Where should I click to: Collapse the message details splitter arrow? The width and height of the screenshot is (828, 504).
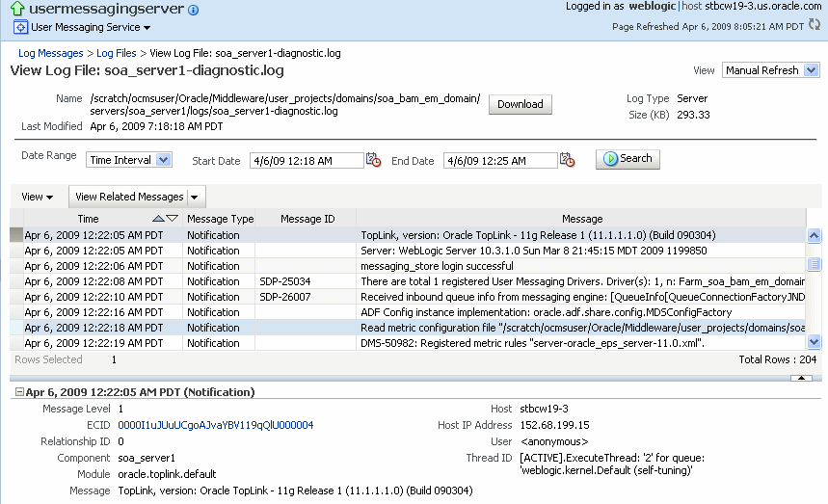click(x=801, y=378)
